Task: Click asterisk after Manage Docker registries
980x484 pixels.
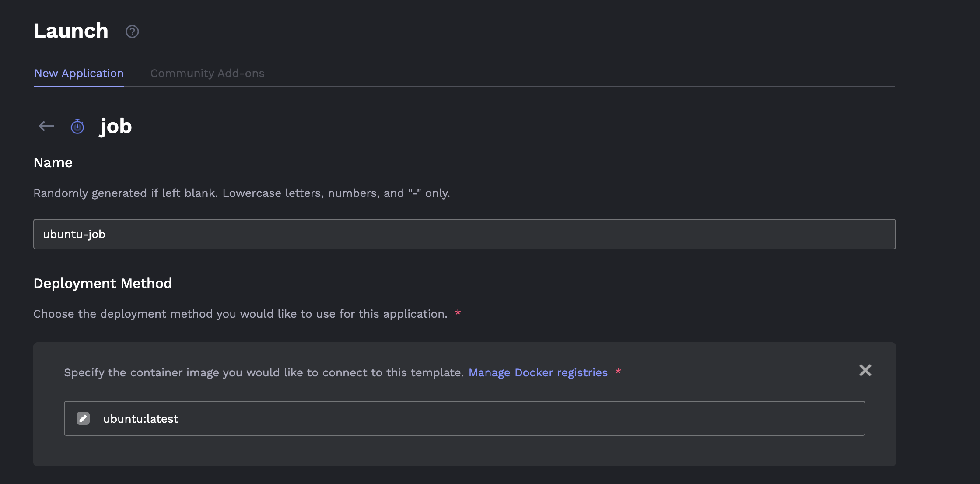Action: click(x=618, y=372)
